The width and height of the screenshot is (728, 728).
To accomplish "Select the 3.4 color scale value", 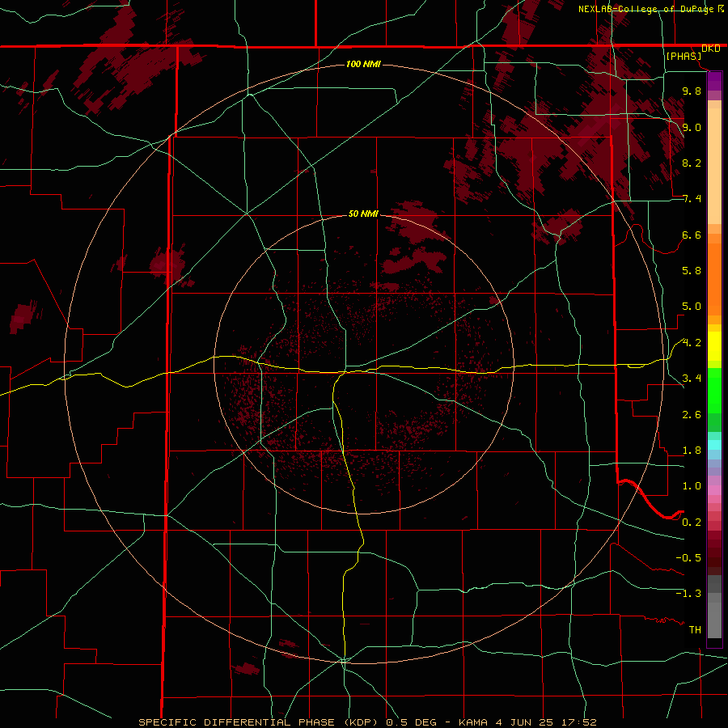I will (x=692, y=379).
